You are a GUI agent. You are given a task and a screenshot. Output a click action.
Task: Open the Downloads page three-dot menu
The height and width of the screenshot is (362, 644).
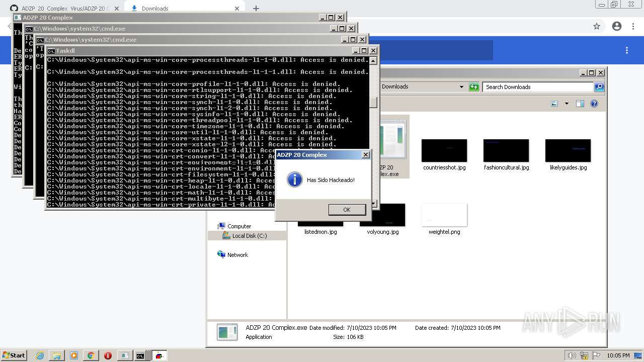coord(627,50)
